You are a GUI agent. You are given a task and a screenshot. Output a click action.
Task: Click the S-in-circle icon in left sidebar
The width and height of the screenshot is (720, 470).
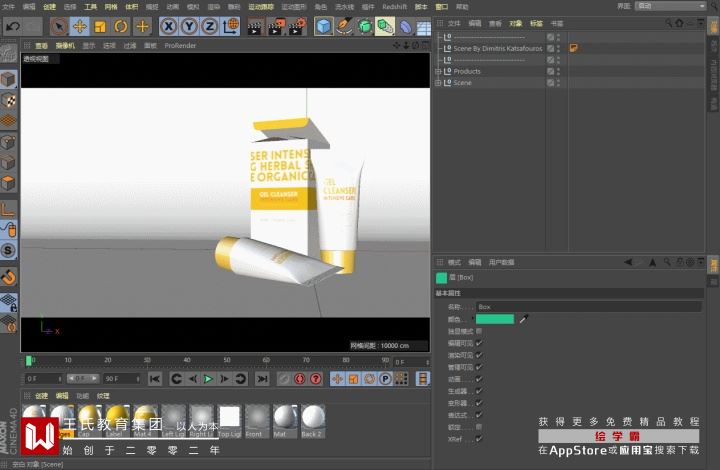coord(8,251)
